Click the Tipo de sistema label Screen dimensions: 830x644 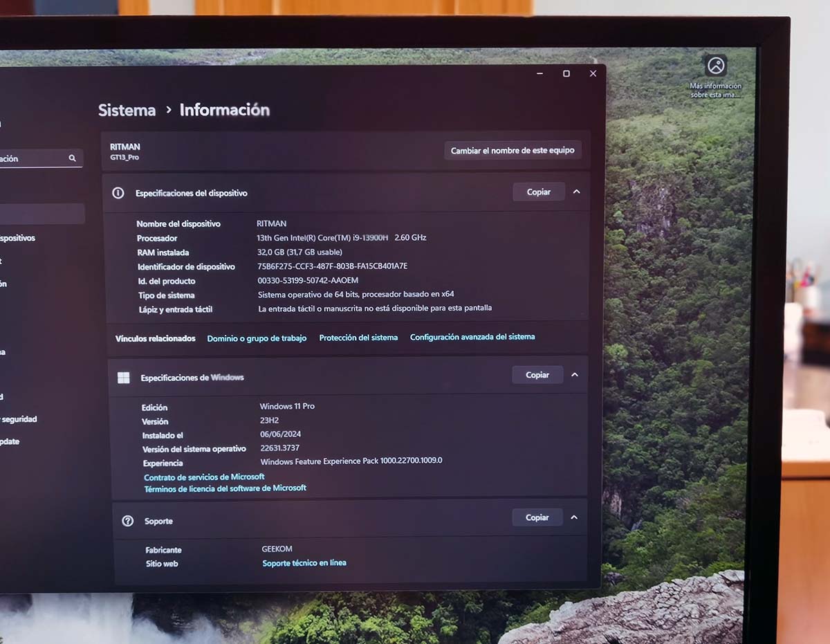166,295
